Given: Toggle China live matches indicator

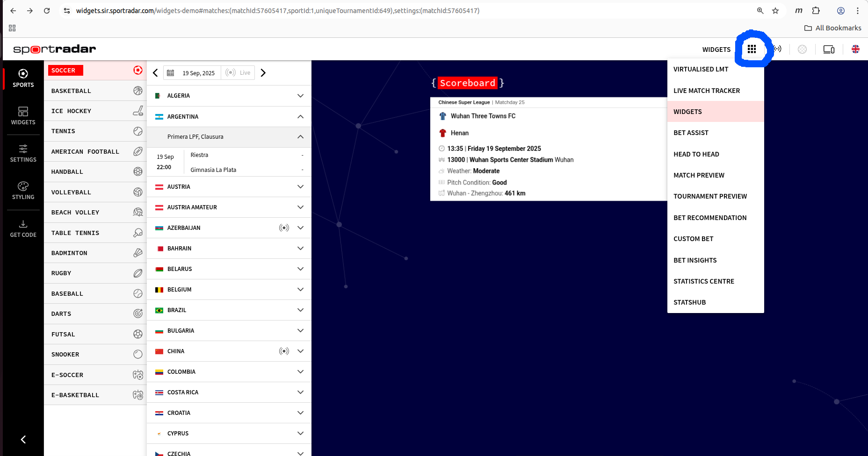Looking at the screenshot, I should 284,351.
